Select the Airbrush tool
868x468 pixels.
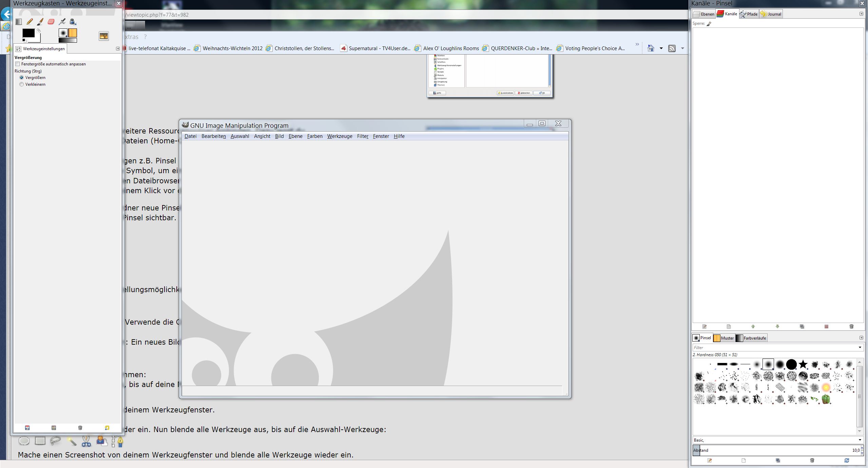point(62,22)
